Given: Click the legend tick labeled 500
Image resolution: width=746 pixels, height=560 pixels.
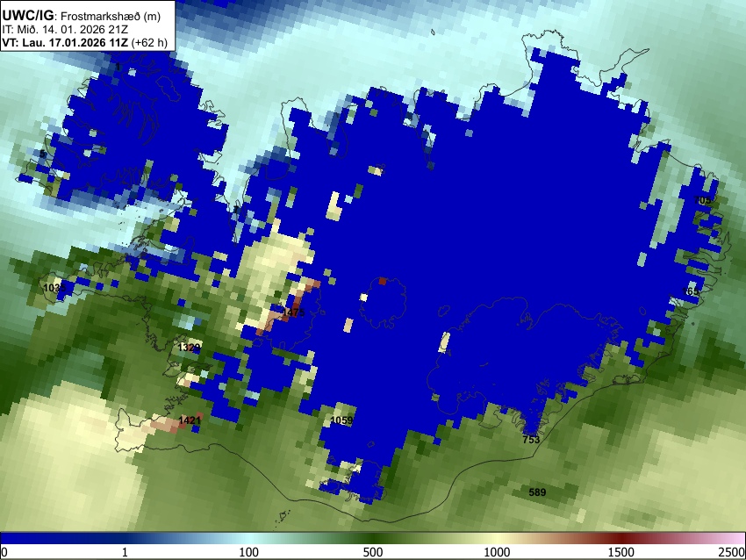Looking at the screenshot, I should [373, 552].
